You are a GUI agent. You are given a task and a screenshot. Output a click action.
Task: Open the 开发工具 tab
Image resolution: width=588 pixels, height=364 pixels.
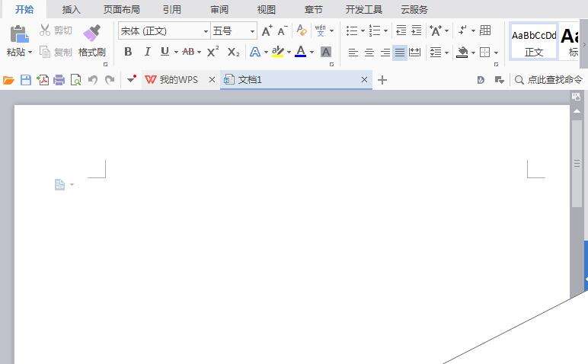363,9
